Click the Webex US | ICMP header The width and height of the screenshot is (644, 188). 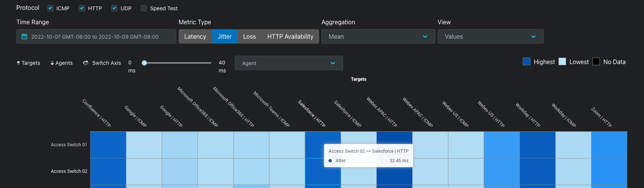pos(456,114)
